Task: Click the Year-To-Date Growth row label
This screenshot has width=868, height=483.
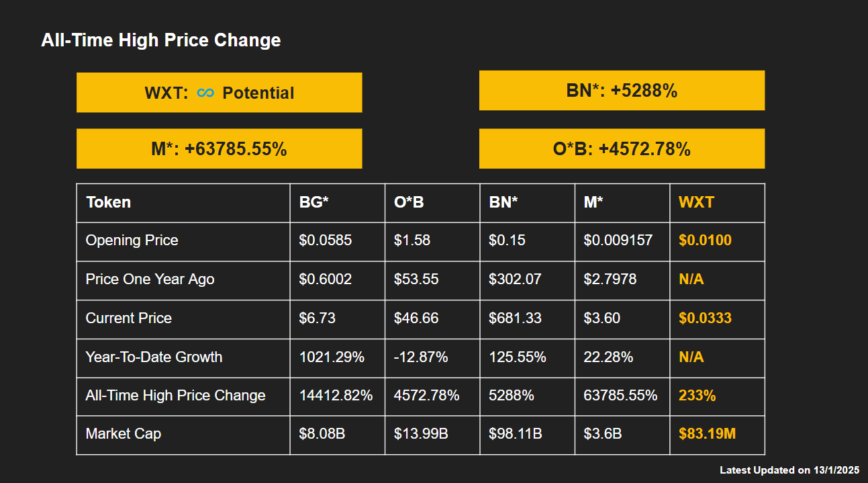Action: pos(154,357)
